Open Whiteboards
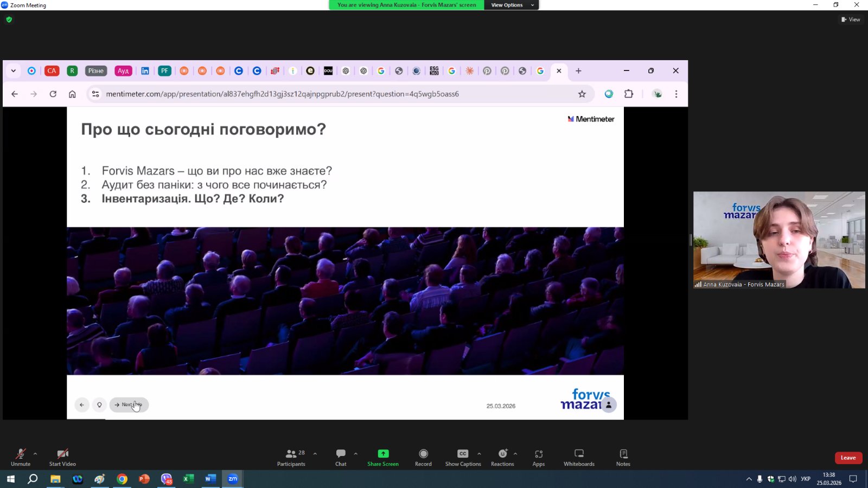Image resolution: width=868 pixels, height=488 pixels. coord(579,457)
